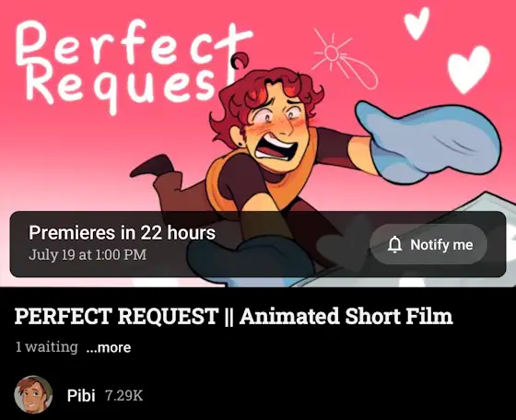Screen dimensions: 516x420
Task: Click the bell icon in Notify me
Action: [394, 245]
